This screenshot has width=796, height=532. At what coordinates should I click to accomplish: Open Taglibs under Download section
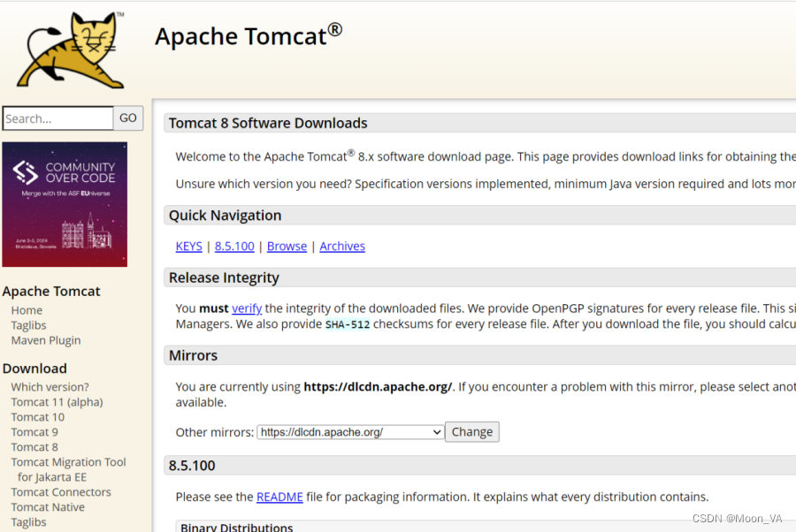(x=28, y=522)
